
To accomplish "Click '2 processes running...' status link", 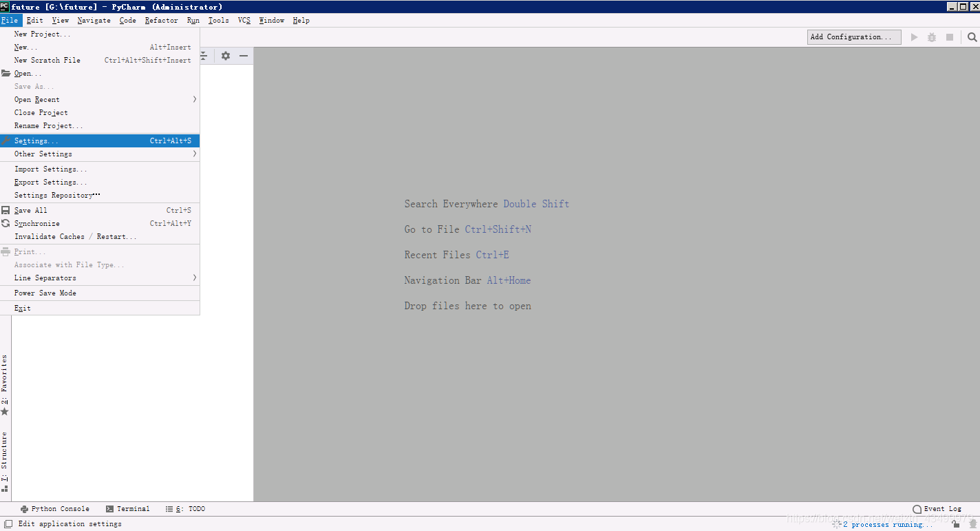I will (888, 525).
